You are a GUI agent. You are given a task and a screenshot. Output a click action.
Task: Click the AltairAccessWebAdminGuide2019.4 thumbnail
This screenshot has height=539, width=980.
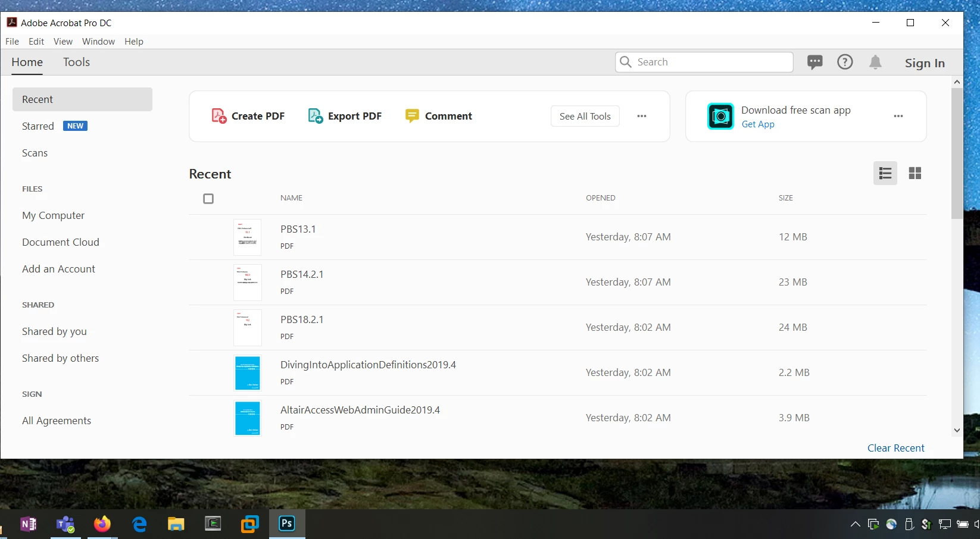(248, 418)
